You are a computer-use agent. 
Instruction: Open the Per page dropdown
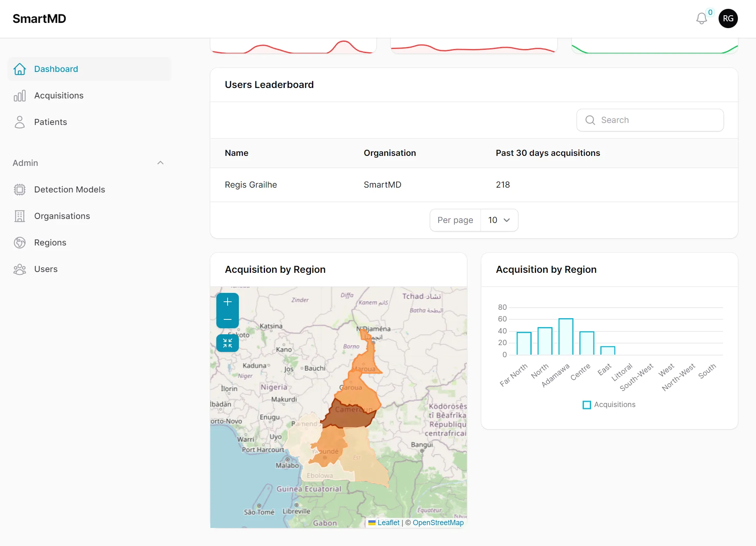499,220
